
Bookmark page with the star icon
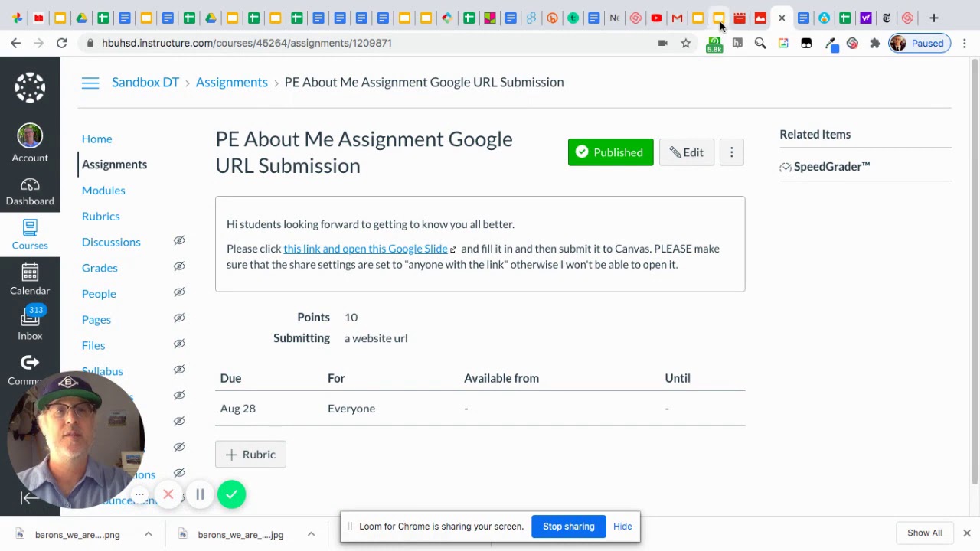click(x=686, y=44)
